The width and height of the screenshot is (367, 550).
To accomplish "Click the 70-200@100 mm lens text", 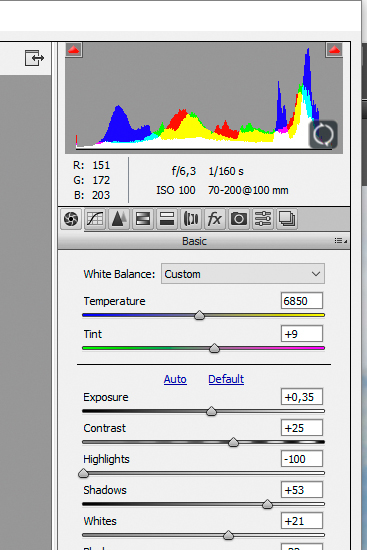I will click(248, 190).
